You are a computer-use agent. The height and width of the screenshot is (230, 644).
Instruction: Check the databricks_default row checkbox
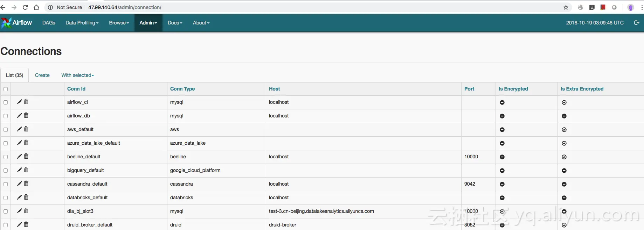(x=6, y=198)
